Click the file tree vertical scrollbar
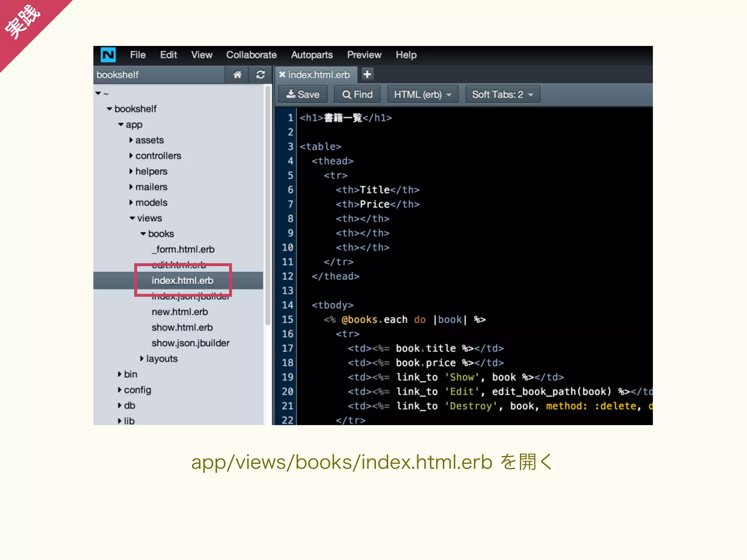The width and height of the screenshot is (747, 560). [x=268, y=206]
